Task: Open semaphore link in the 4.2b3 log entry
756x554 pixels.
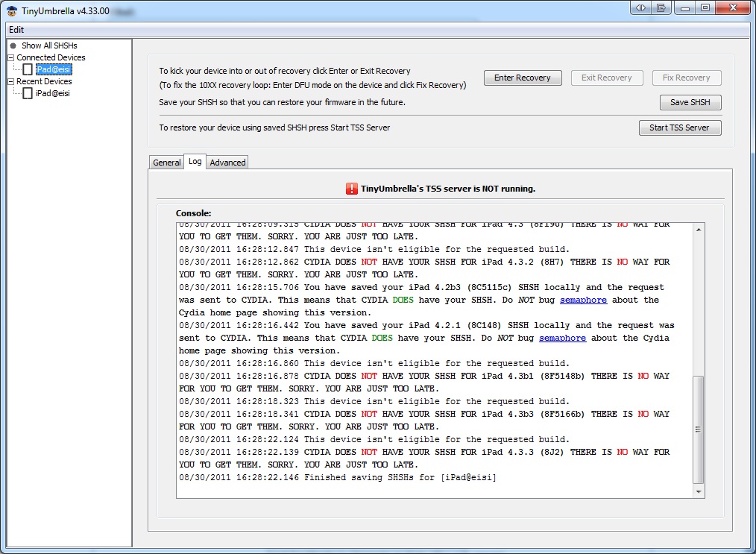Action: [x=583, y=300]
